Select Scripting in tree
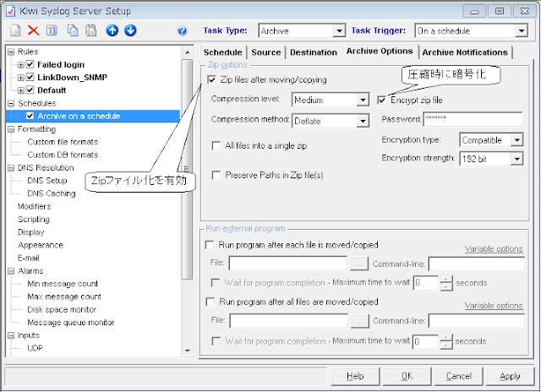The image size is (541, 392). click(x=34, y=220)
